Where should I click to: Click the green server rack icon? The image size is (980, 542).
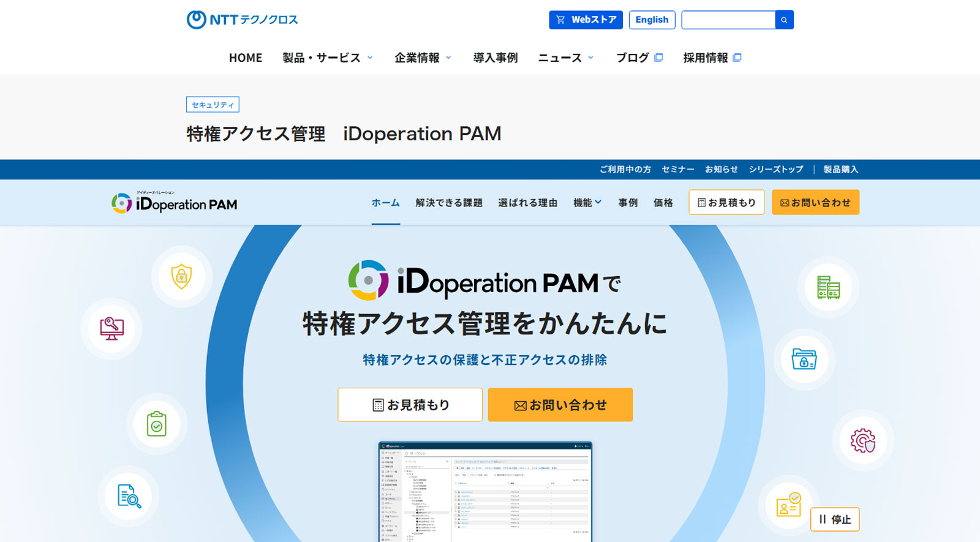pyautogui.click(x=828, y=287)
